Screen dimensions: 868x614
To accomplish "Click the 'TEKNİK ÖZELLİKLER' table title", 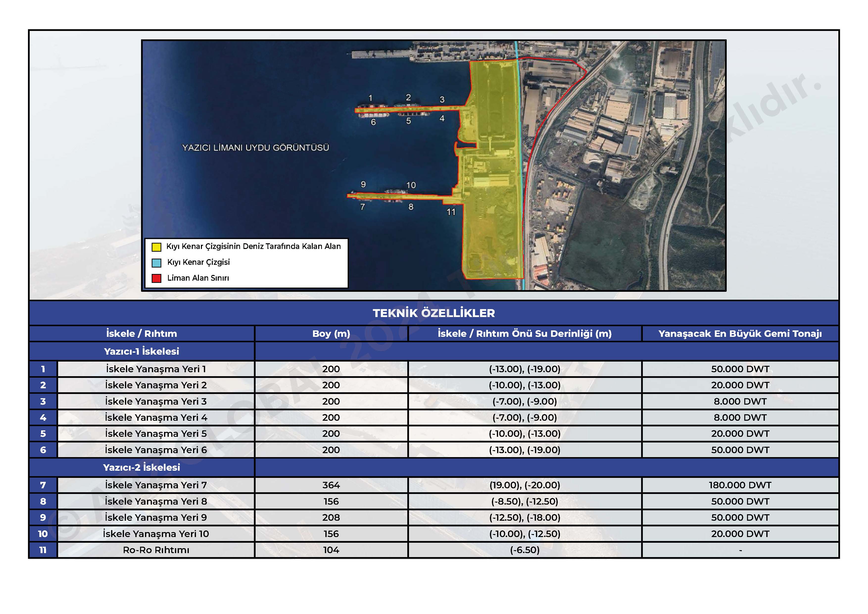I will point(434,313).
